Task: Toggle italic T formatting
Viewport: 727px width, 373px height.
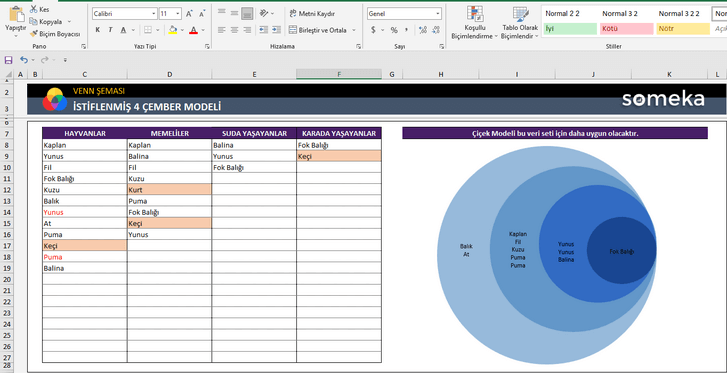Action: pyautogui.click(x=110, y=30)
